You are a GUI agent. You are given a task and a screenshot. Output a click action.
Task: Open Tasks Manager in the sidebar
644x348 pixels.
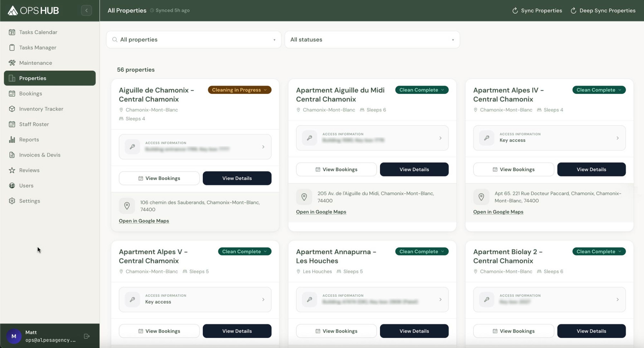coord(50,48)
